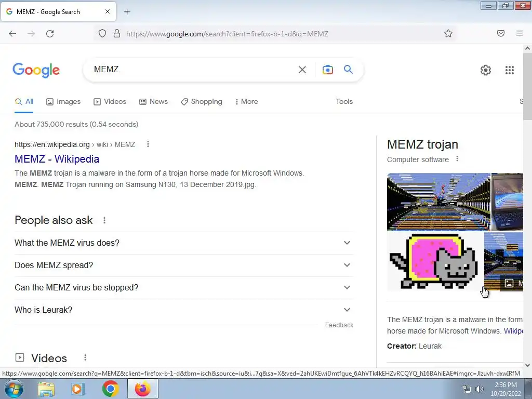Click the MEMZ trojan panel heading

tap(422, 144)
